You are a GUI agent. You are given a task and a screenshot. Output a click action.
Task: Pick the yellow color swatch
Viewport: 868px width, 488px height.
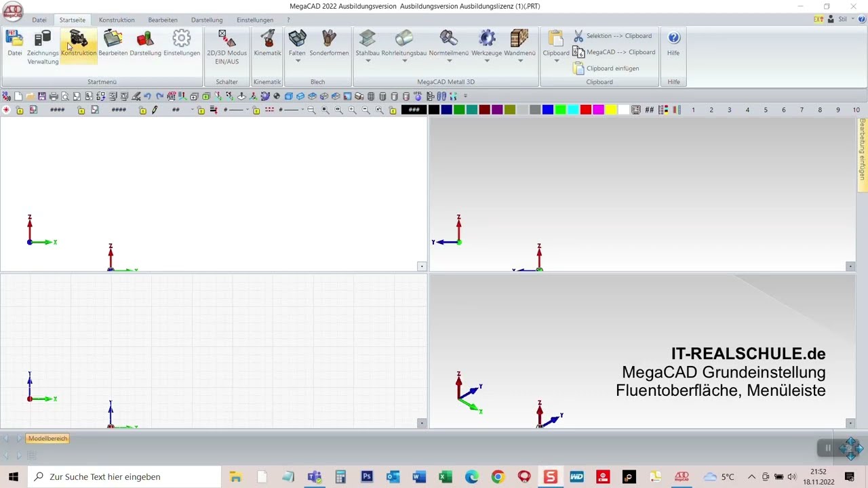click(x=611, y=110)
